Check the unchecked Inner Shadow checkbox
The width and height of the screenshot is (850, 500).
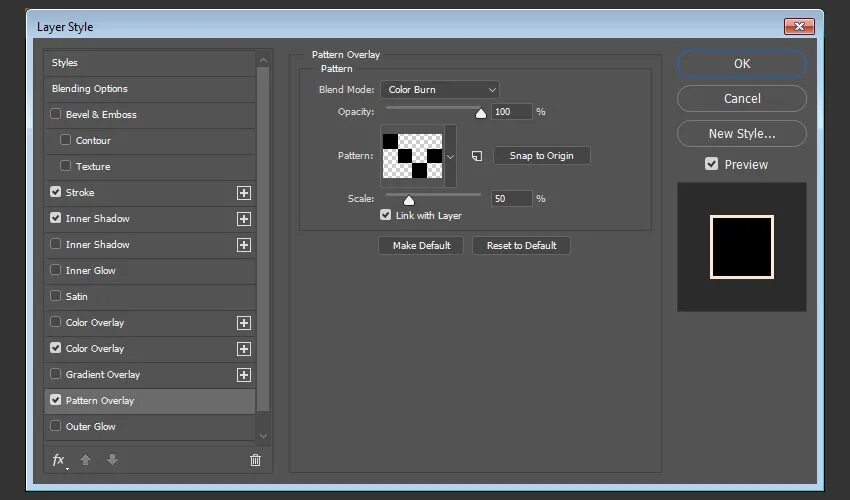pos(55,244)
